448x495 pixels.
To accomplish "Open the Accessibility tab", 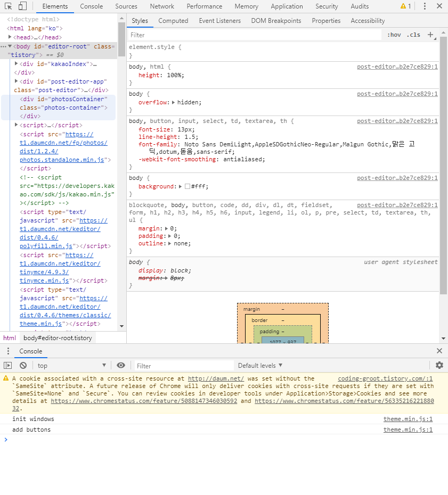I will (368, 21).
